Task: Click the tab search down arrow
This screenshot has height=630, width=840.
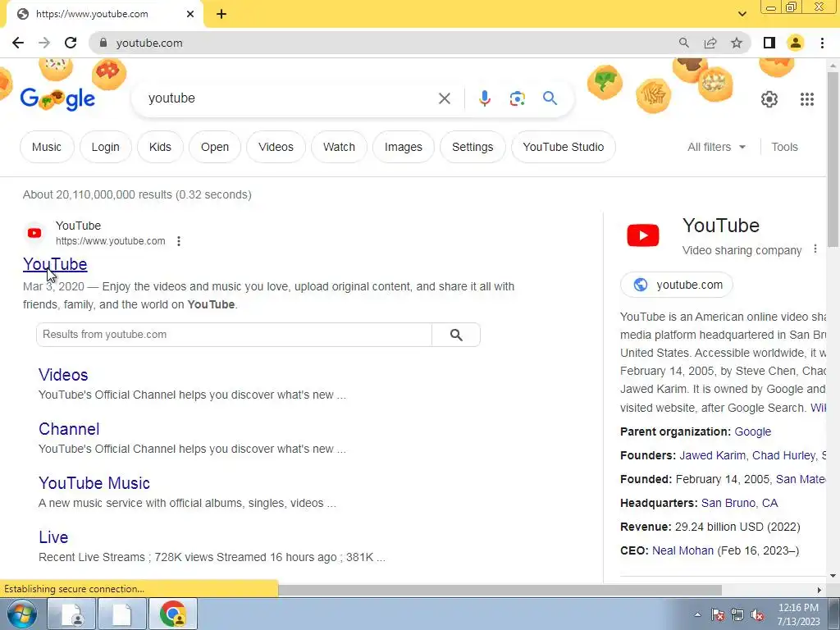Action: coord(742,14)
